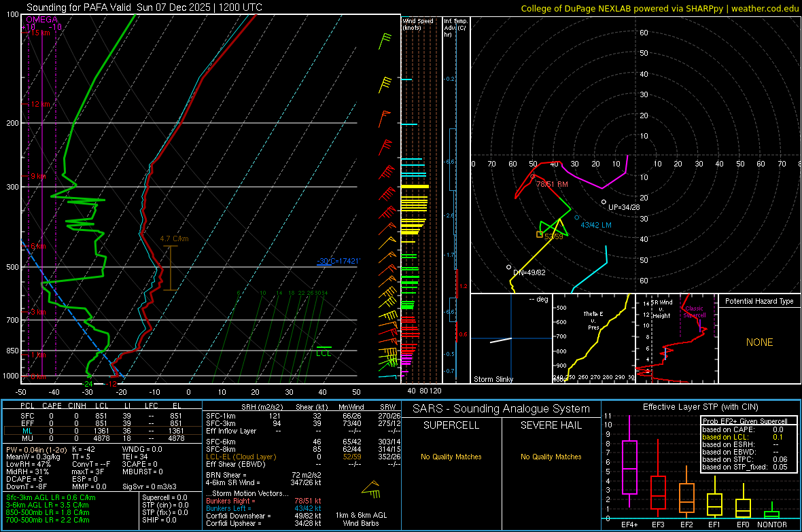Click the highlighted based on LCL row
Image resolution: width=802 pixels, height=532 pixels.
(743, 437)
